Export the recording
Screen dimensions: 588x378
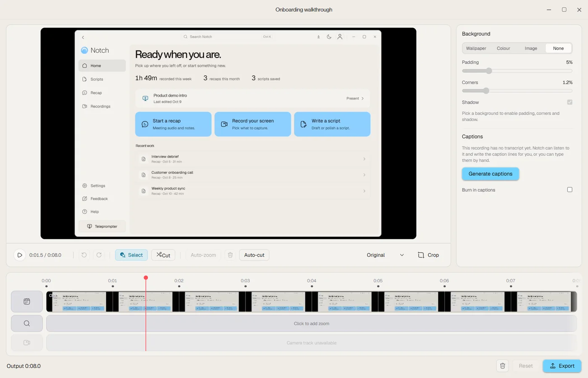point(562,366)
